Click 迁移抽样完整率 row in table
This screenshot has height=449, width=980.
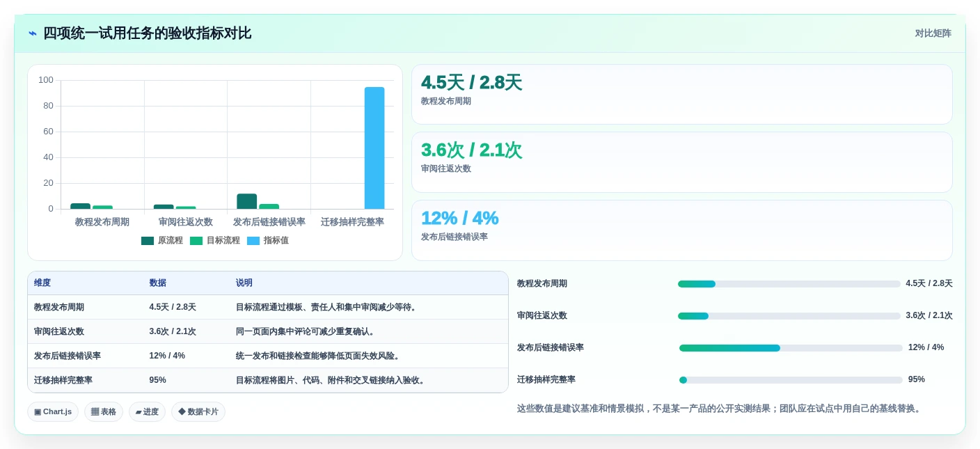pyautogui.click(x=268, y=380)
